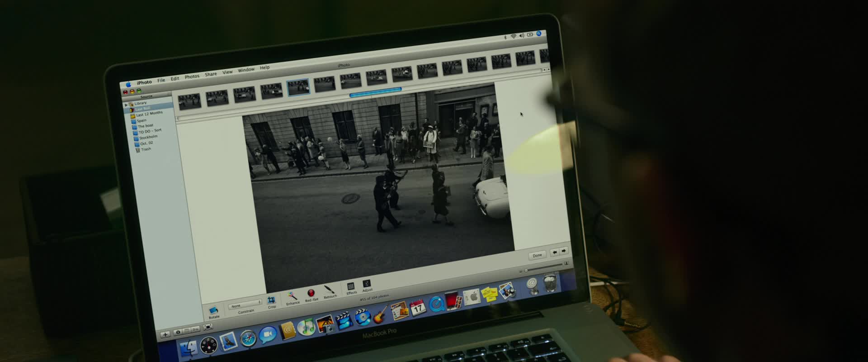Apply Enhance to the photo
868x362 pixels.
click(292, 296)
